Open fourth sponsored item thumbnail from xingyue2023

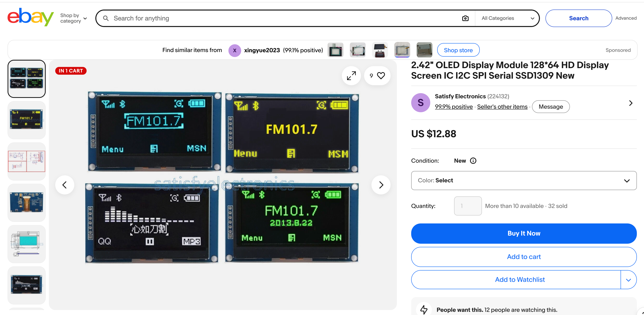(x=402, y=50)
